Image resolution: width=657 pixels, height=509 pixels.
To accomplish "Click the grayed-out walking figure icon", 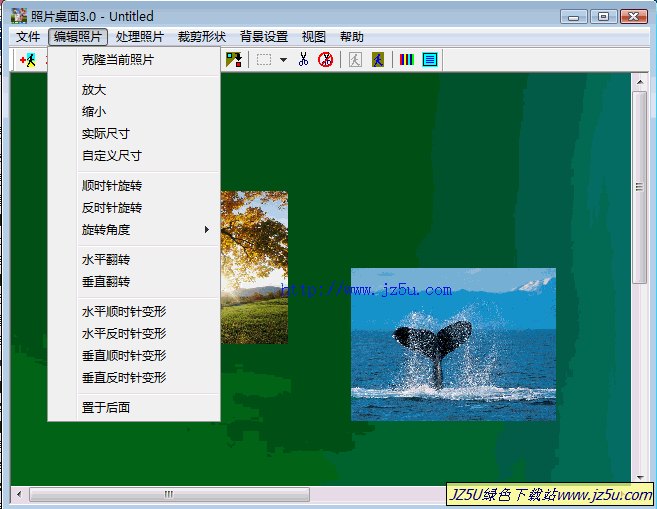I will coord(355,59).
